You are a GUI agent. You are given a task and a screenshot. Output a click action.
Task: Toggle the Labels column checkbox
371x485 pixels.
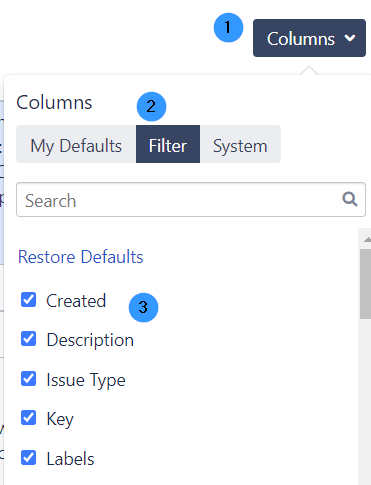coord(29,458)
